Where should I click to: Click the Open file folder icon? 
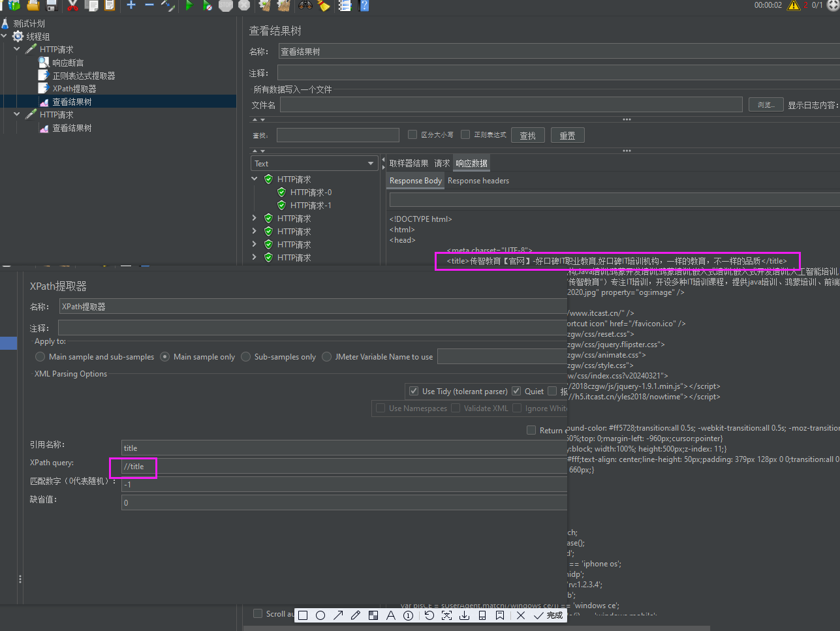(x=33, y=5)
